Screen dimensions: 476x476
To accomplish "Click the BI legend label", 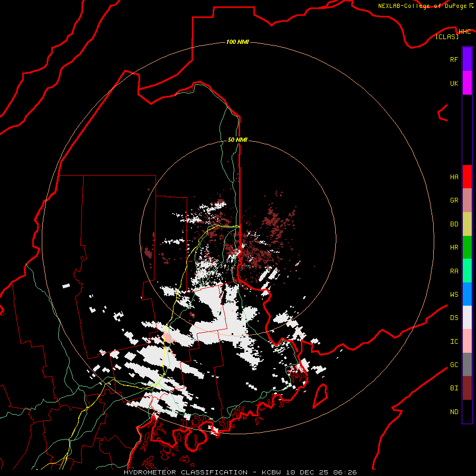I will pyautogui.click(x=454, y=388).
